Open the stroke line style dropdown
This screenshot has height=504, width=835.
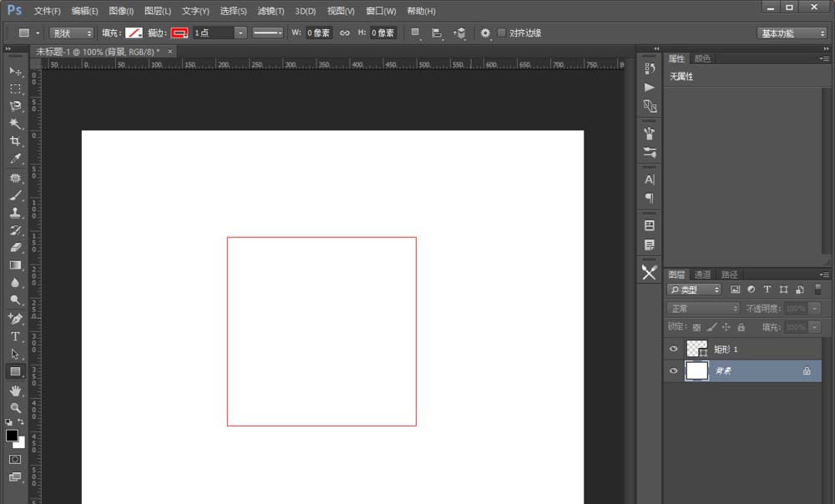tap(267, 33)
